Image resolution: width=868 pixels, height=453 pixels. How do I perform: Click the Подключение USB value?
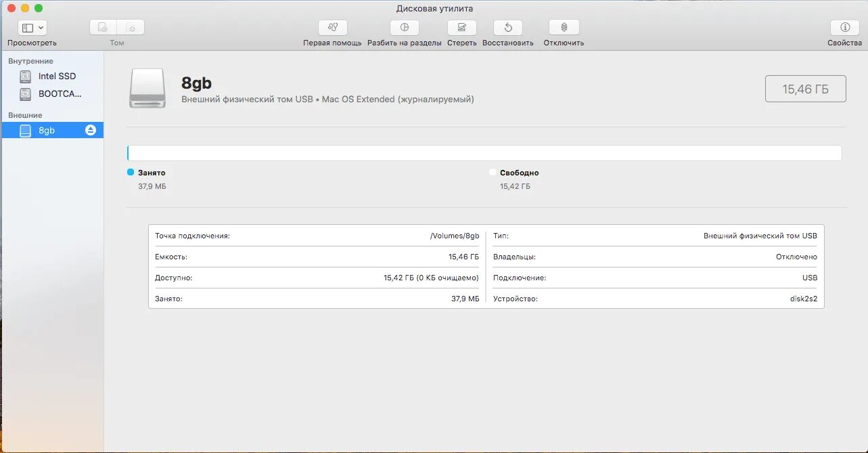(x=810, y=278)
